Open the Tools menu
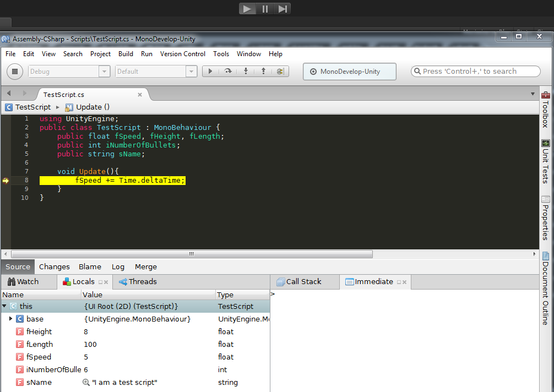The height and width of the screenshot is (392, 554). [221, 53]
